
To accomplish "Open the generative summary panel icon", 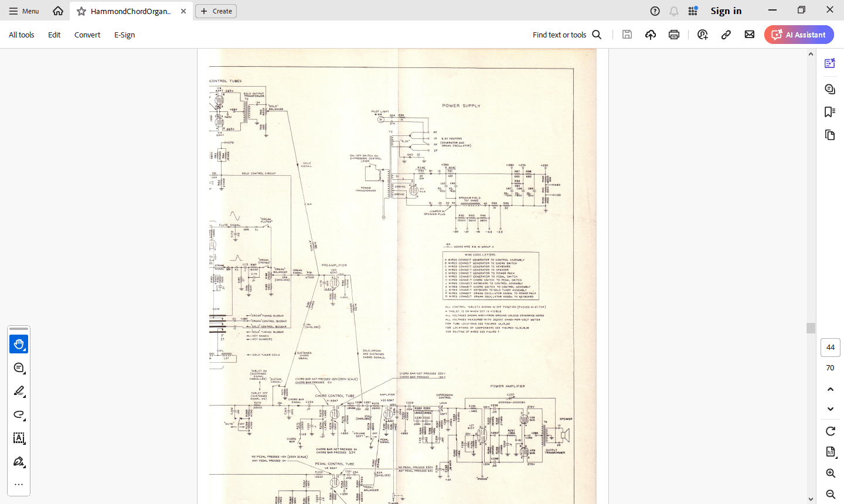I will 830,63.
